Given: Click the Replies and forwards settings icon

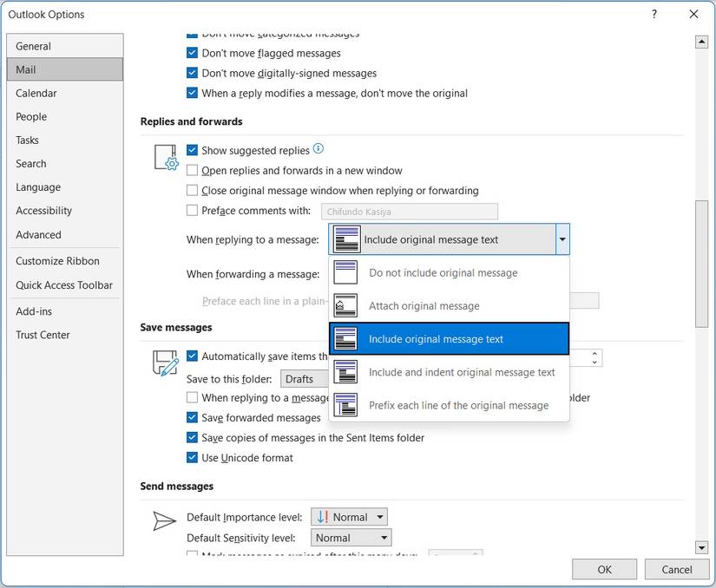Looking at the screenshot, I should (167, 157).
